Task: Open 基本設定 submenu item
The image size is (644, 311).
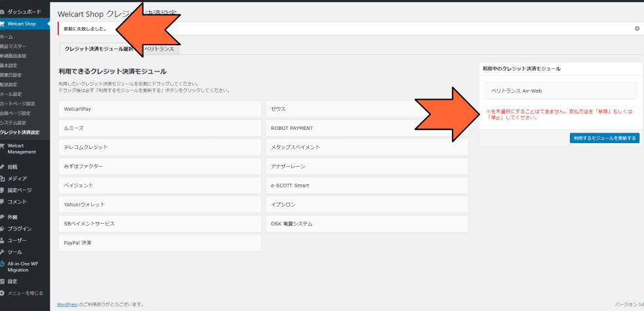Action: coord(9,66)
